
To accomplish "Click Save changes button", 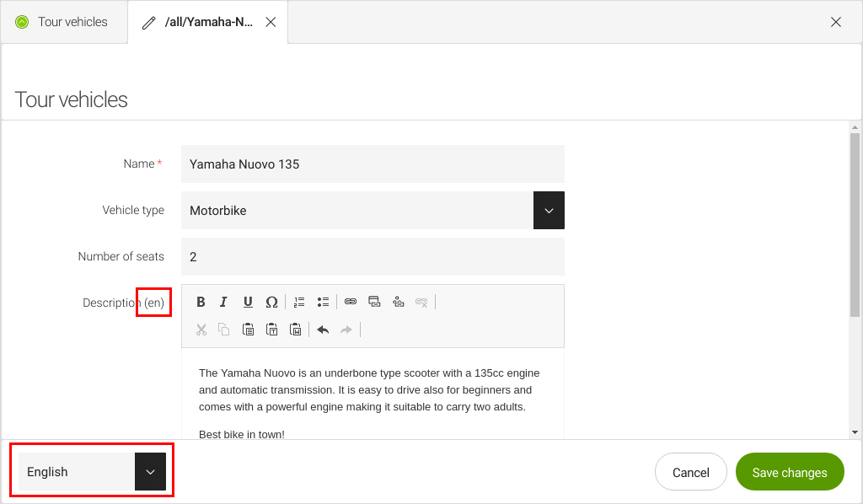I will (x=789, y=472).
